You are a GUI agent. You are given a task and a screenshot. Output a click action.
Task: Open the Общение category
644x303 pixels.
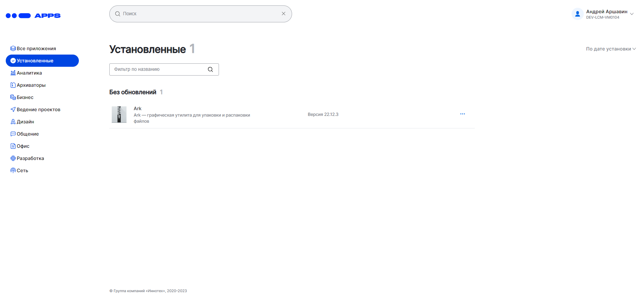click(x=28, y=134)
